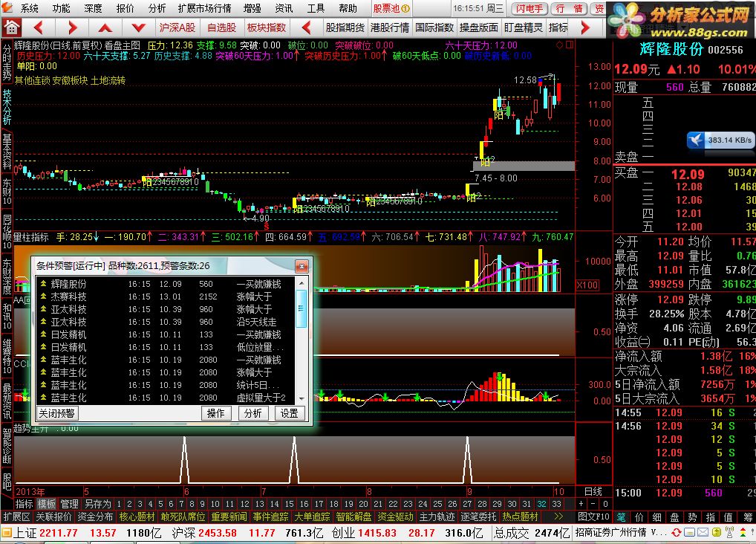Click the red left arrow beside the home icon
Image resolution: width=756 pixels, height=544 pixels.
(x=39, y=27)
